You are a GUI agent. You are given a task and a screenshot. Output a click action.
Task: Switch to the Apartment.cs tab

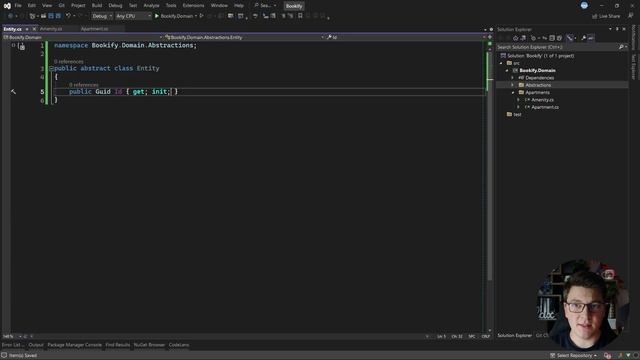pos(95,29)
